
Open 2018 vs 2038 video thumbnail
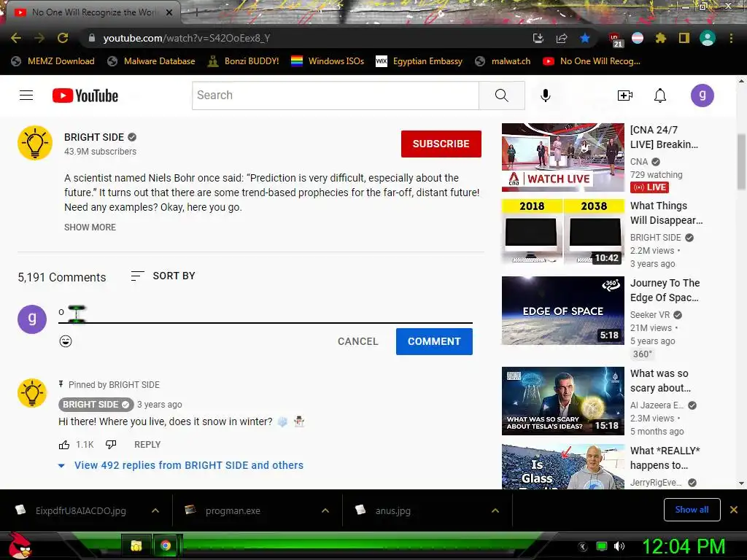tap(562, 232)
